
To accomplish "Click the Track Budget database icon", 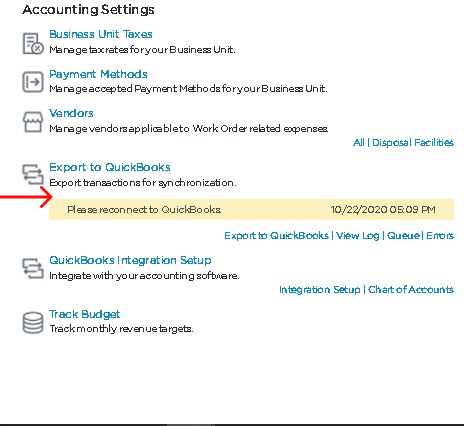I will pos(33,322).
